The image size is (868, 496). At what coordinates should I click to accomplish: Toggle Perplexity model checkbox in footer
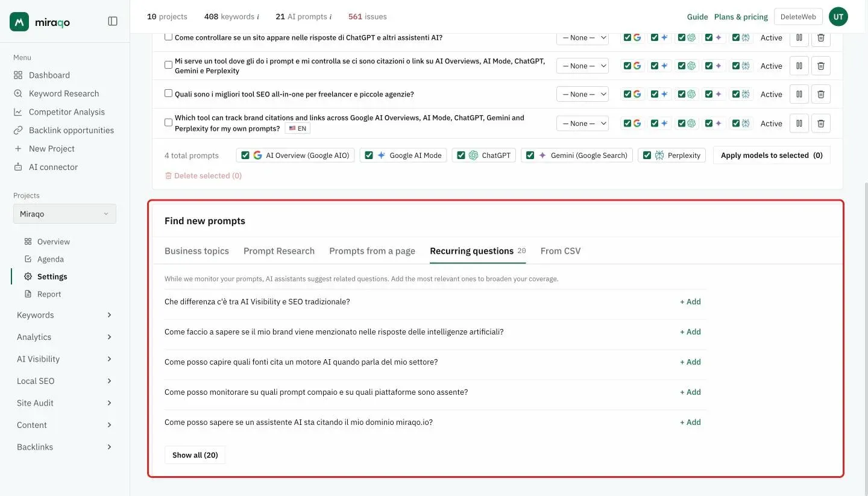point(647,155)
